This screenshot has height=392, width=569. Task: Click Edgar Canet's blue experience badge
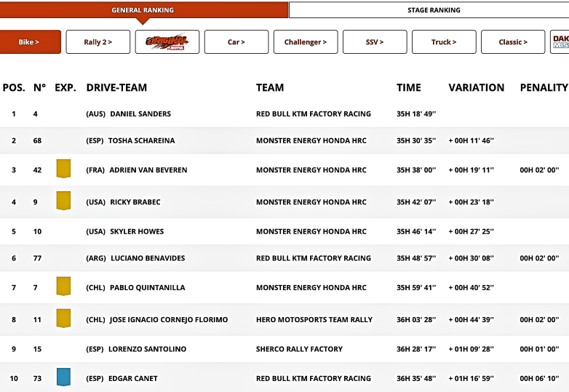(x=63, y=377)
